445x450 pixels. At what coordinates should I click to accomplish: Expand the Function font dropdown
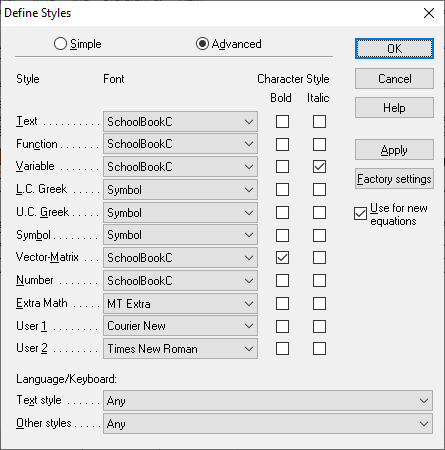click(180, 144)
